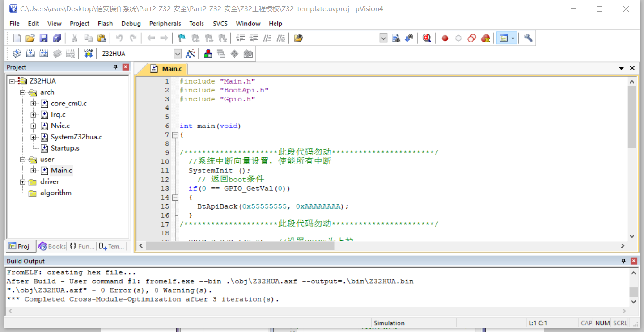Start debug session with red d icon

pyautogui.click(x=427, y=38)
